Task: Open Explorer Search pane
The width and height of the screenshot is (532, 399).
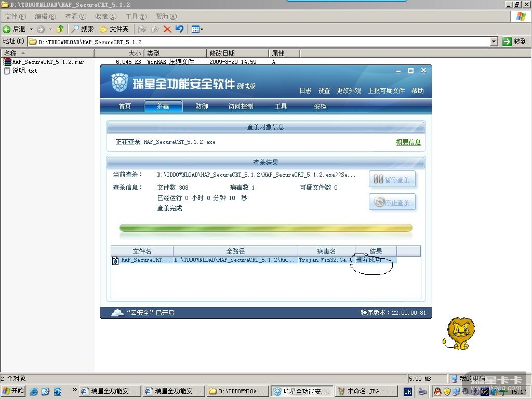Action: pos(83,29)
